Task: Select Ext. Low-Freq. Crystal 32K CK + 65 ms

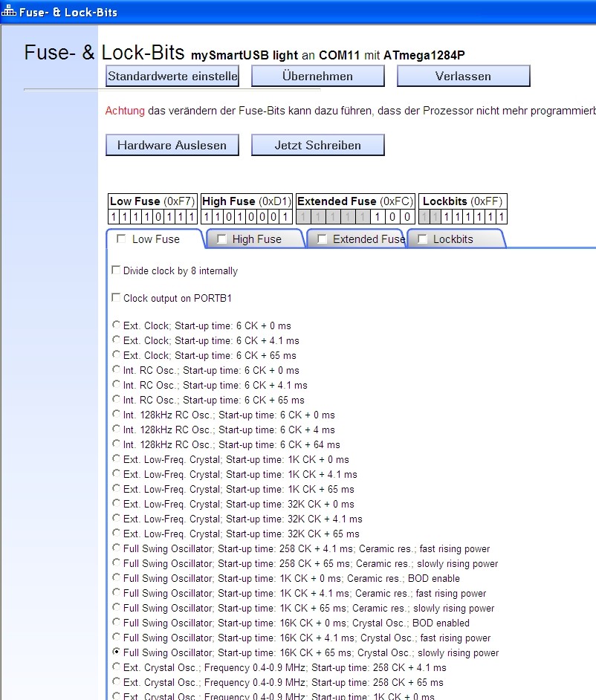Action: tap(116, 533)
